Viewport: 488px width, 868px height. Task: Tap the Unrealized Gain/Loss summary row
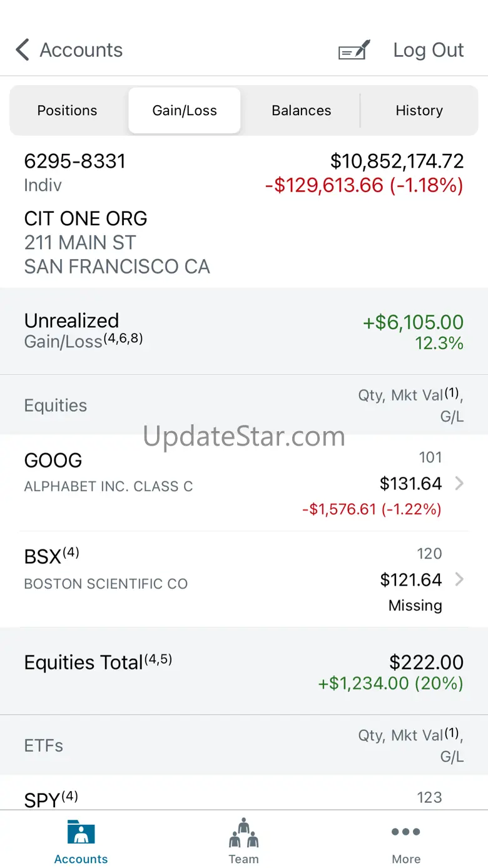(244, 331)
